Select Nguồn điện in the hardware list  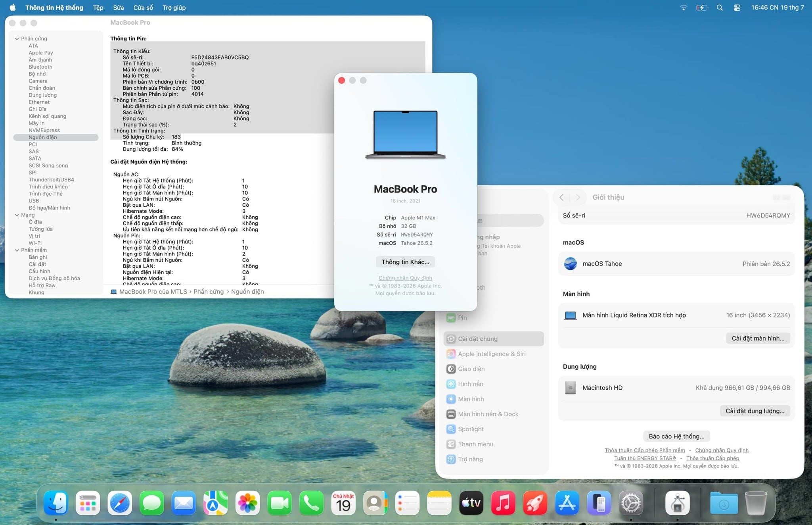(56, 137)
